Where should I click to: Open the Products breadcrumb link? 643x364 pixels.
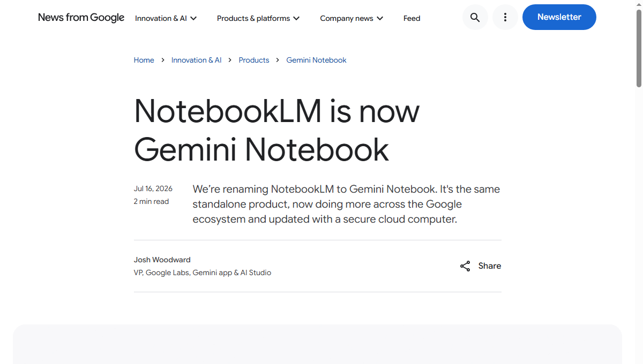click(x=254, y=60)
